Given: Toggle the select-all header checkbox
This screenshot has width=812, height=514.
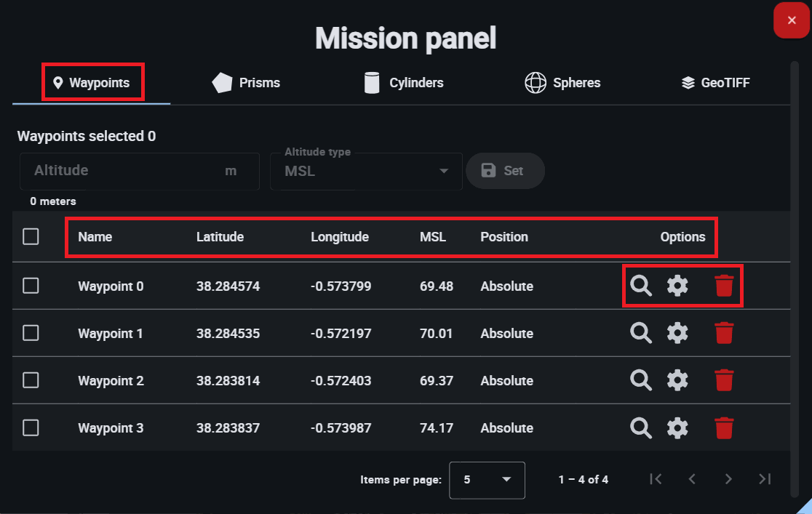Looking at the screenshot, I should 31,236.
